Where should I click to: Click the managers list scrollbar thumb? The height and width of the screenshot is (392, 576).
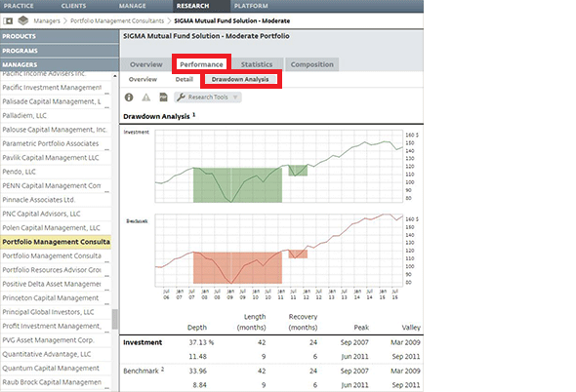click(115, 319)
